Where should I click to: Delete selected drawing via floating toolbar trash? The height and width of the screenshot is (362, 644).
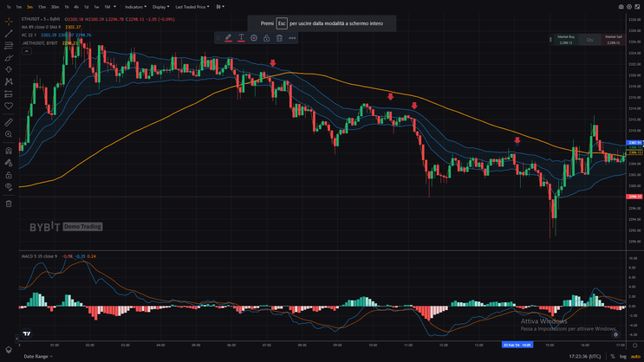(279, 38)
